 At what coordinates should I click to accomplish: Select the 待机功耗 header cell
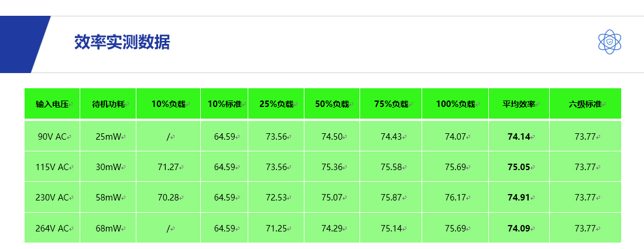point(108,104)
